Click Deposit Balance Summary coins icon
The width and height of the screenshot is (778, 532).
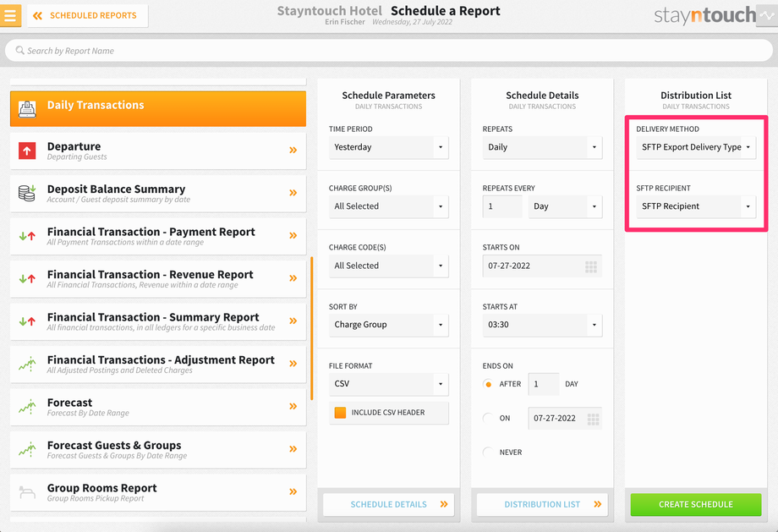click(27, 193)
